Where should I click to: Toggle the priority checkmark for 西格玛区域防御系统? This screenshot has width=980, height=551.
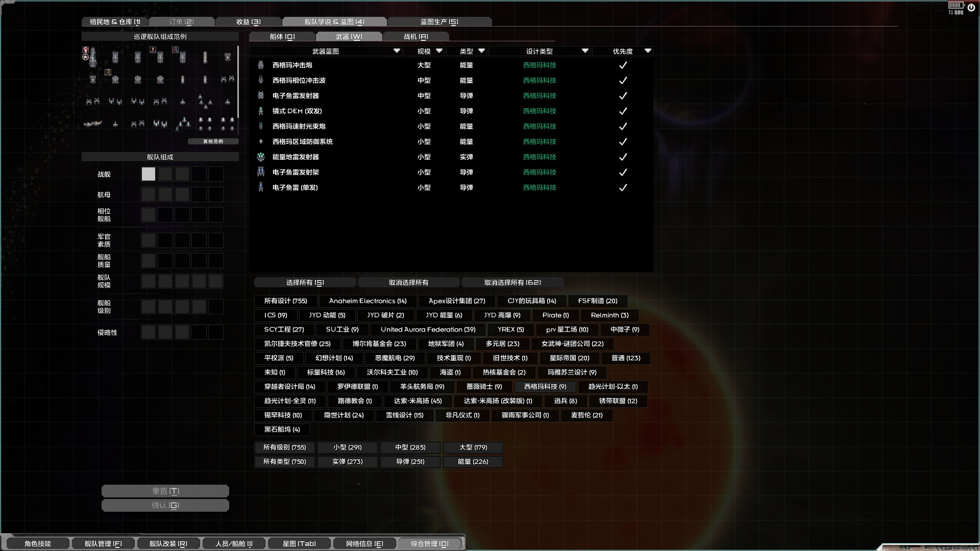pos(623,141)
